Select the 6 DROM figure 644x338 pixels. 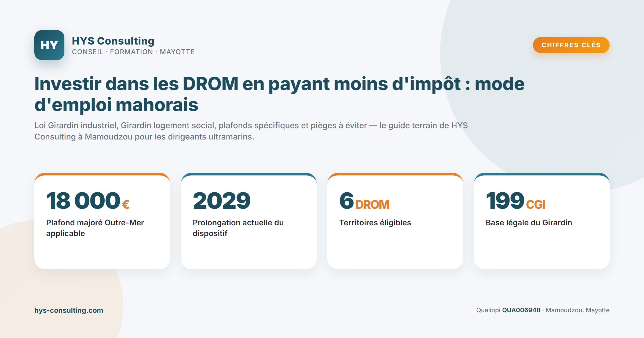click(x=364, y=200)
